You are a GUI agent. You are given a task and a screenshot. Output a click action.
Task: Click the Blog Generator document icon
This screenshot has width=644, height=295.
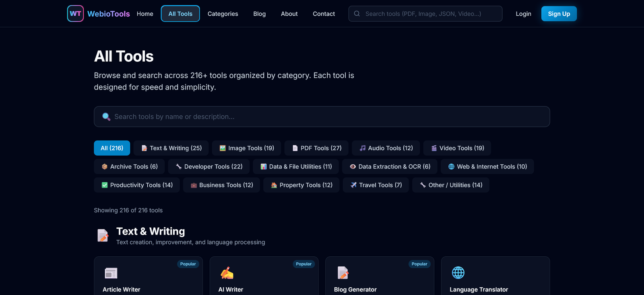coord(343,273)
